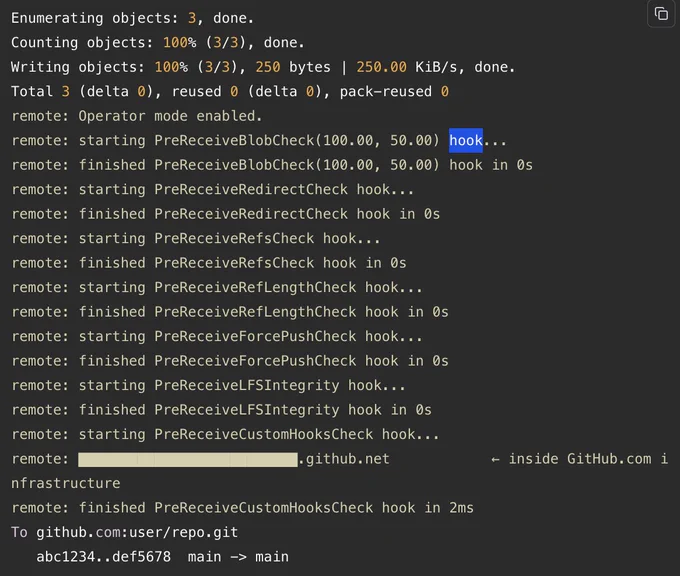Image resolution: width=680 pixels, height=576 pixels.
Task: Click the "To github.com:user/repo.git" line
Action: pos(124,532)
